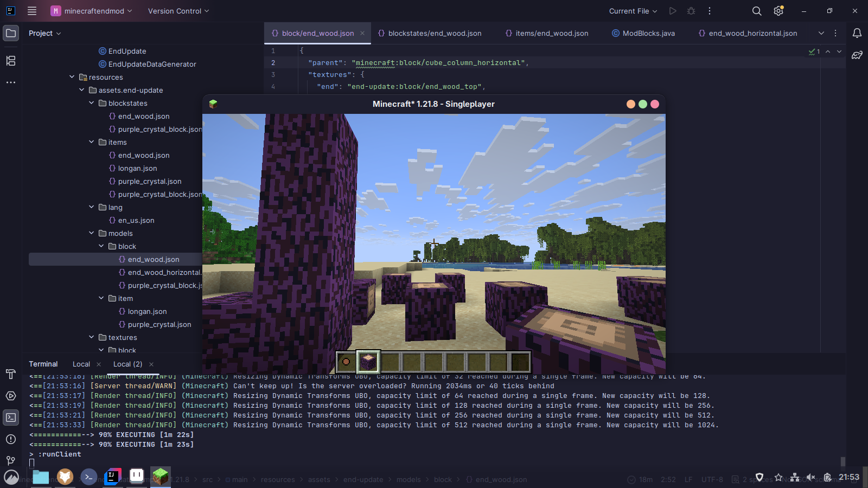This screenshot has height=488, width=868.
Task: Click the Debug bug icon
Action: (691, 11)
